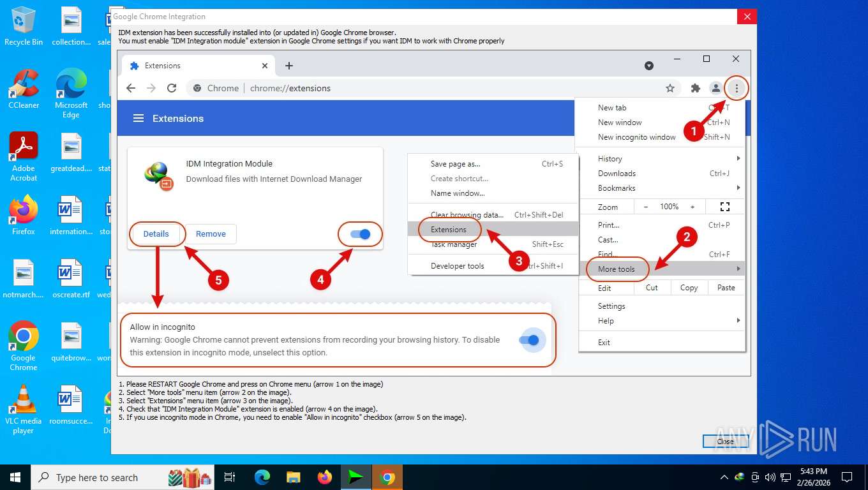Click instruction "2. Select More tools menu item"
868x490 pixels.
point(205,393)
